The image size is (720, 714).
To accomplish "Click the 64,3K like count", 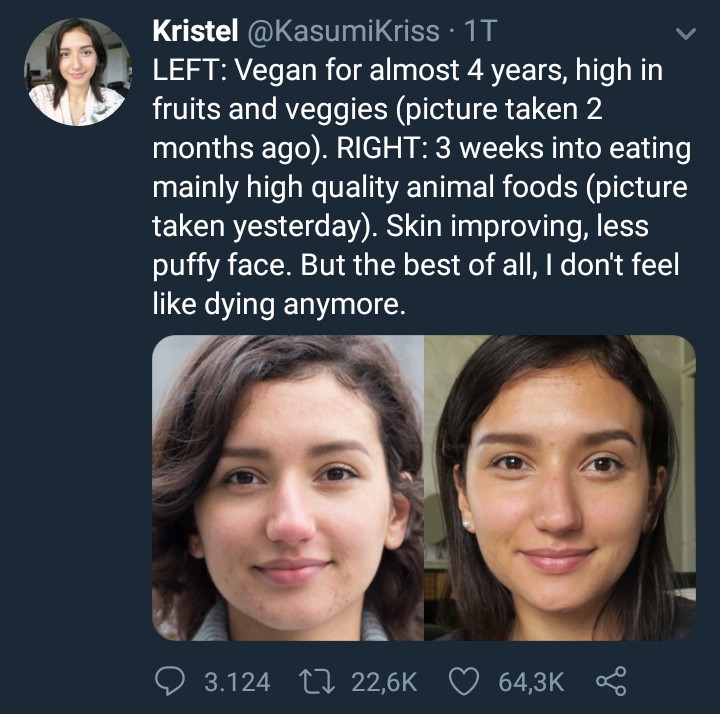I will coord(531,682).
